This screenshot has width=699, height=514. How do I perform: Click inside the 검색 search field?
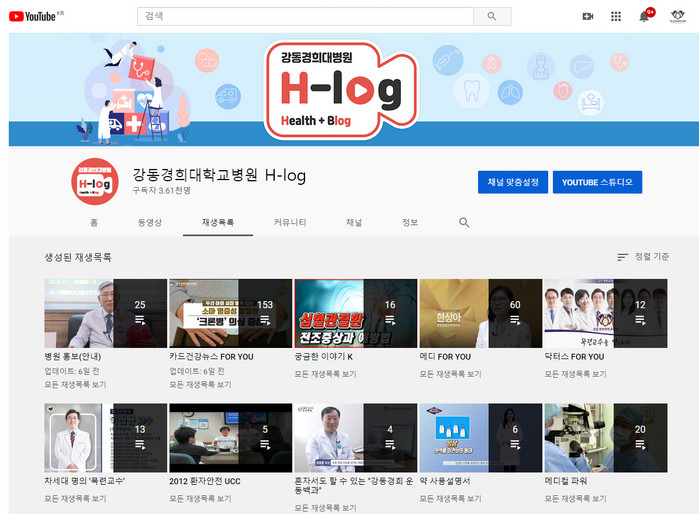click(x=305, y=16)
